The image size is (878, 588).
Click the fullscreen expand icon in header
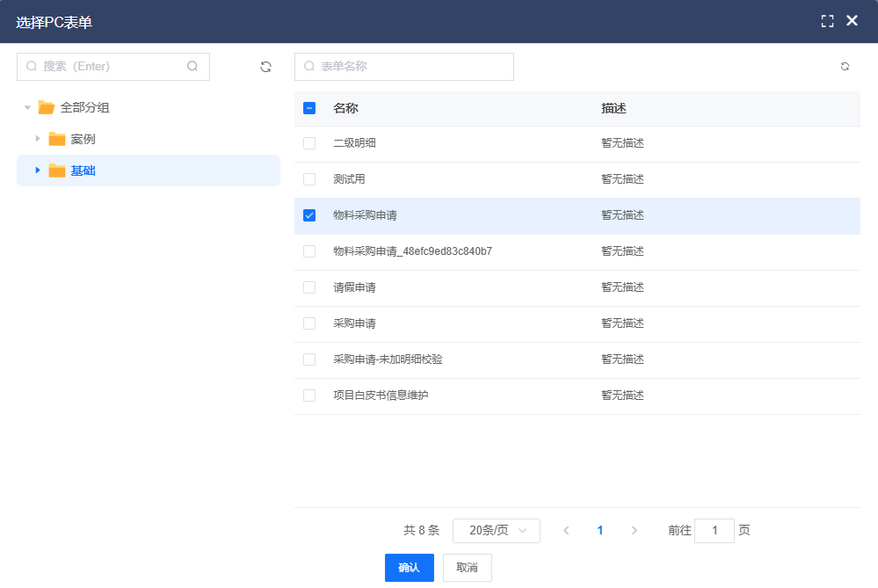point(827,21)
